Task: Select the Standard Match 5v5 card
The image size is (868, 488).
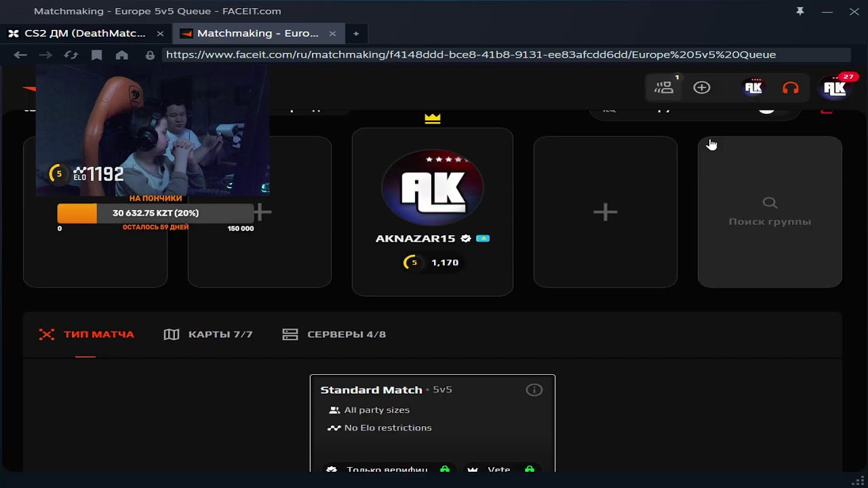Action: click(x=433, y=423)
